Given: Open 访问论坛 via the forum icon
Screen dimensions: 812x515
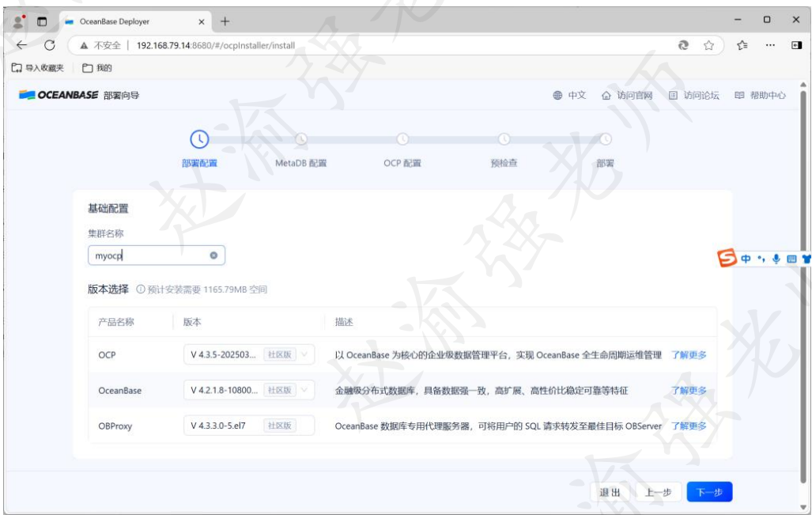Looking at the screenshot, I should 674,94.
